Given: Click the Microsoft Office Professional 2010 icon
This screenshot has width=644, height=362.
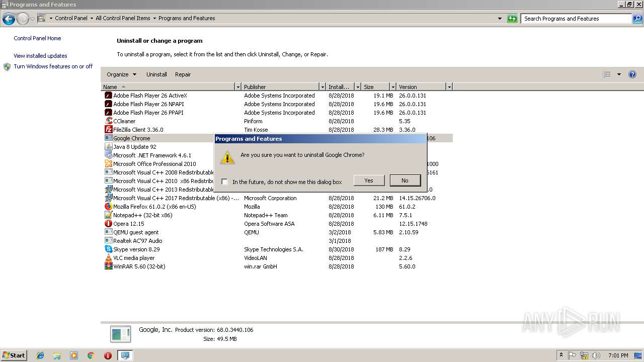Looking at the screenshot, I should click(x=108, y=164).
